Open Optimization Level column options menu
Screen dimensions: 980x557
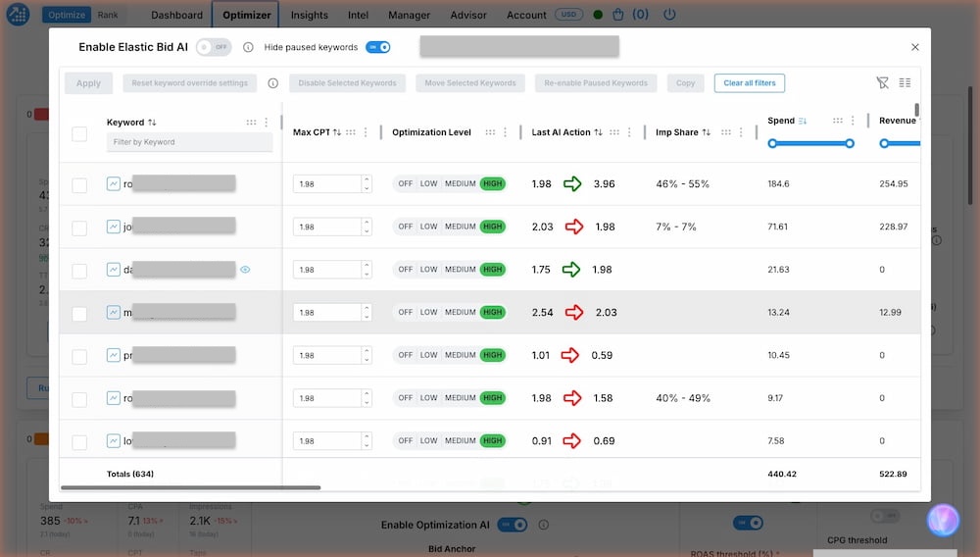pos(505,132)
